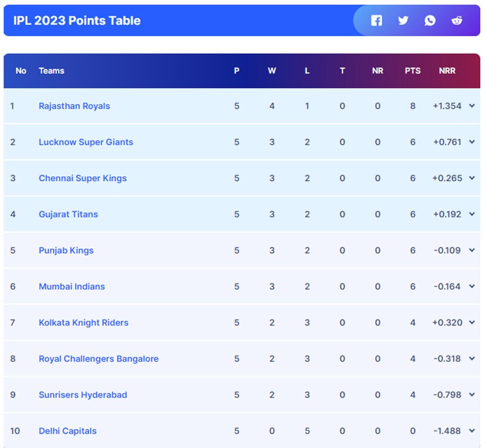This screenshot has height=448, width=487.
Task: Select Rajasthan Royals NRR value +1.354
Action: (x=447, y=106)
